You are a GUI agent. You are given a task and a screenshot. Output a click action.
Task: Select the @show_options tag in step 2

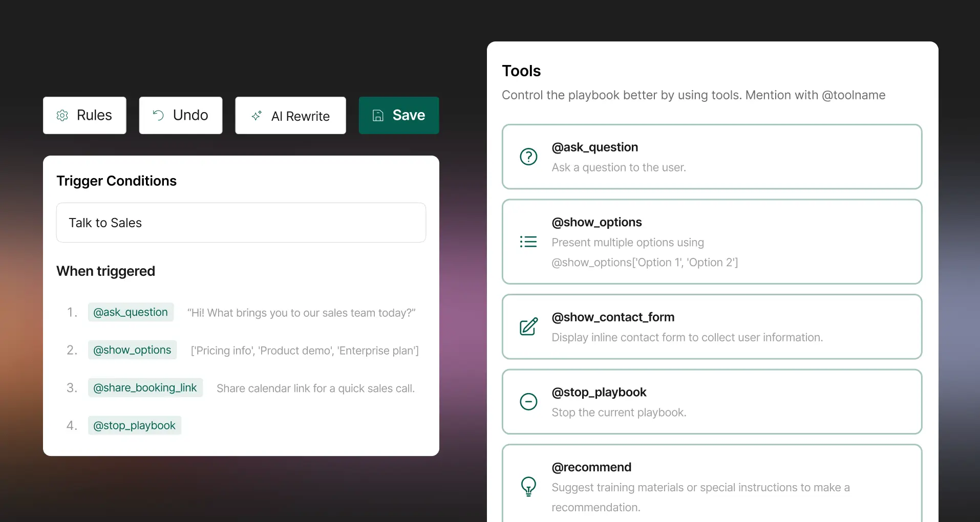(x=132, y=350)
